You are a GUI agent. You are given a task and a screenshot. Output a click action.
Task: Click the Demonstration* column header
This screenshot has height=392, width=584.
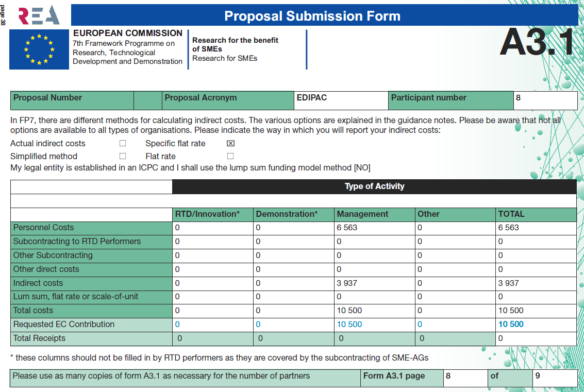tap(293, 214)
